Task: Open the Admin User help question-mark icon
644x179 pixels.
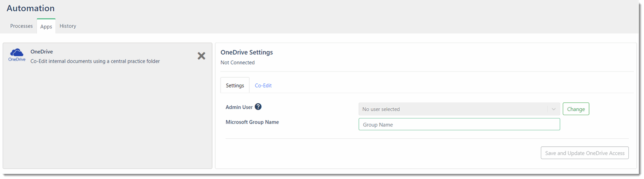Action: click(258, 107)
